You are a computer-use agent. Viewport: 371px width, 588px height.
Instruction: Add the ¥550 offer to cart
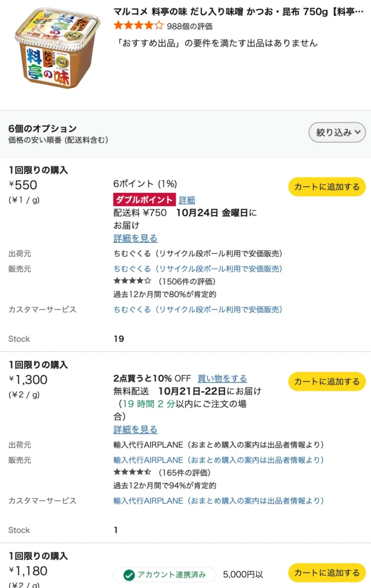327,187
